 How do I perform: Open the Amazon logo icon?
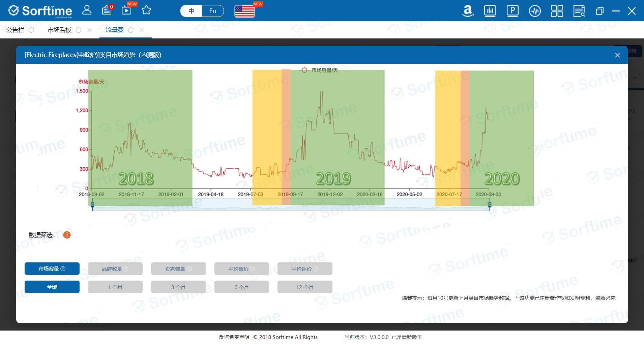pos(468,11)
